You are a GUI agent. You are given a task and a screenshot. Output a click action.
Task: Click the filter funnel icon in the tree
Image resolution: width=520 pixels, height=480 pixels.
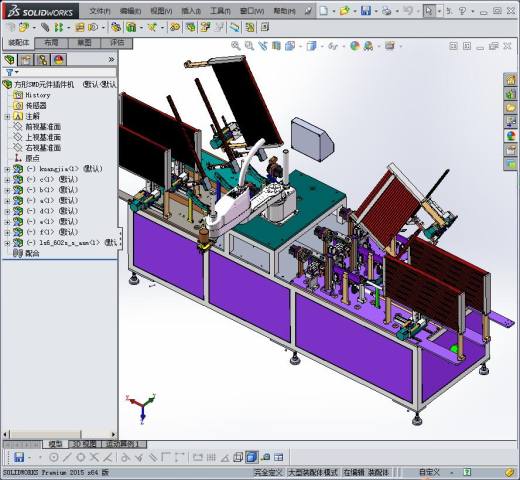[x=9, y=72]
